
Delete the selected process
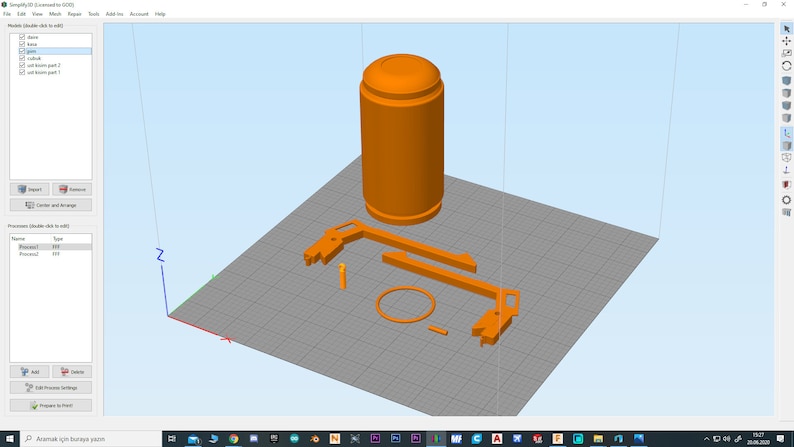click(x=72, y=372)
